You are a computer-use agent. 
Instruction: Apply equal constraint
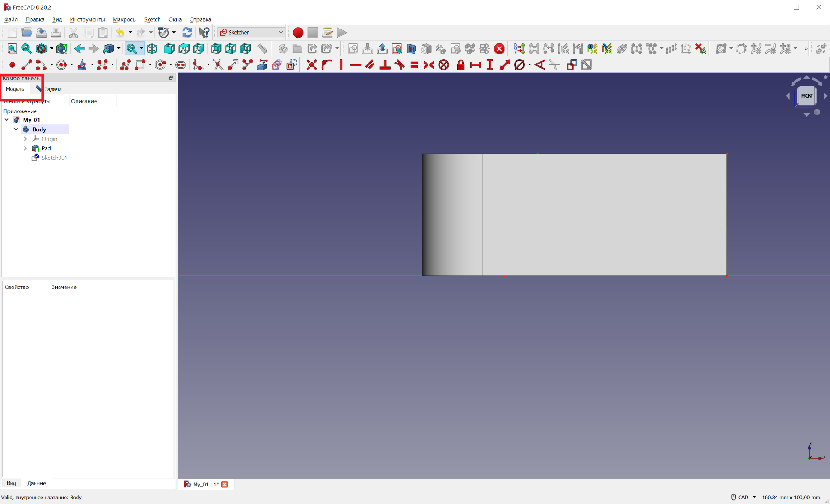point(414,65)
